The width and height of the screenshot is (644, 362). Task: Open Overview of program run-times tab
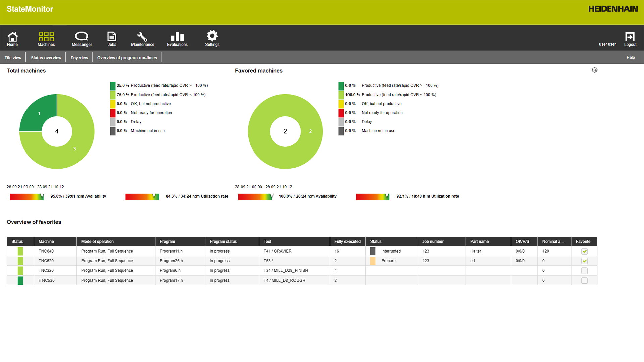pos(127,58)
